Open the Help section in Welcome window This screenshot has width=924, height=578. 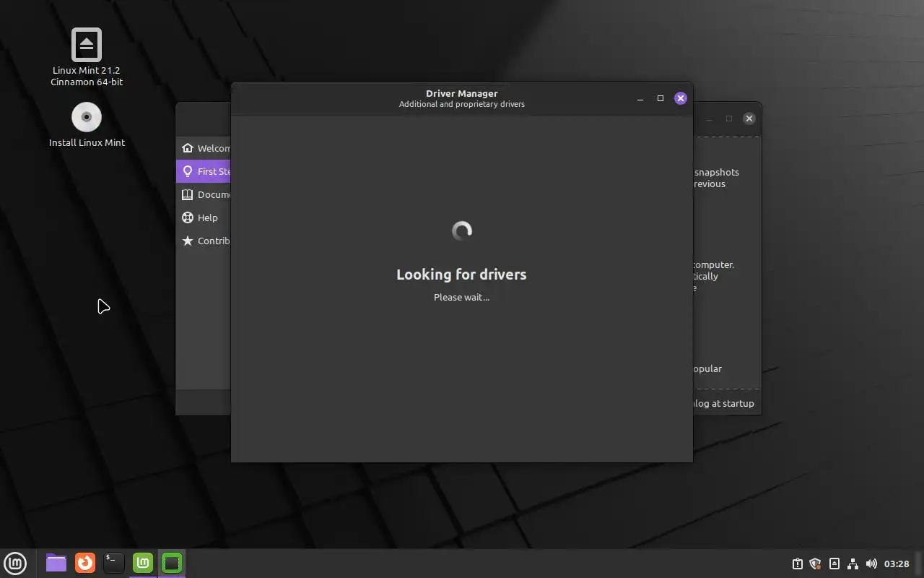(x=204, y=217)
